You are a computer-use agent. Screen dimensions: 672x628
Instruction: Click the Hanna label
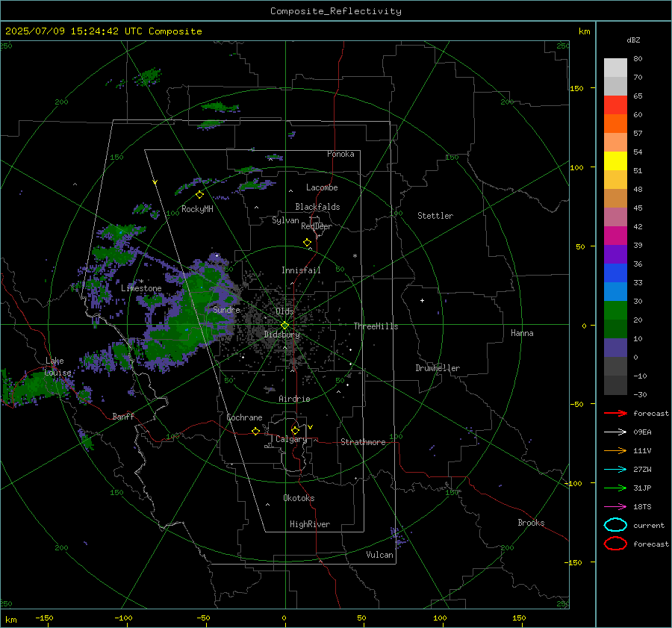(x=522, y=333)
